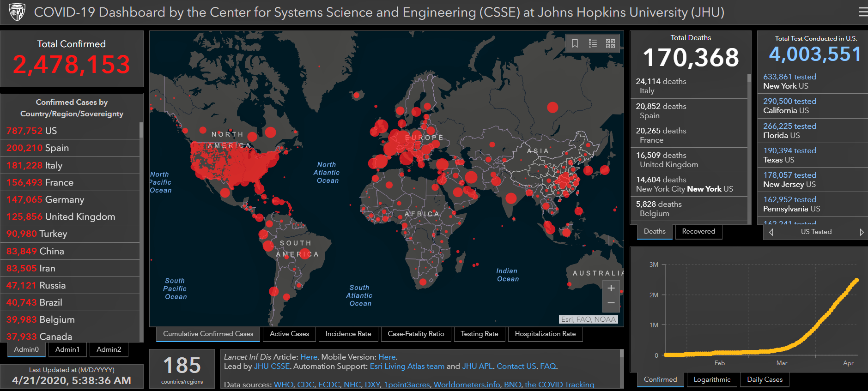This screenshot has width=868, height=391.
Task: Switch chart to Logarithmic tab
Action: (712, 379)
